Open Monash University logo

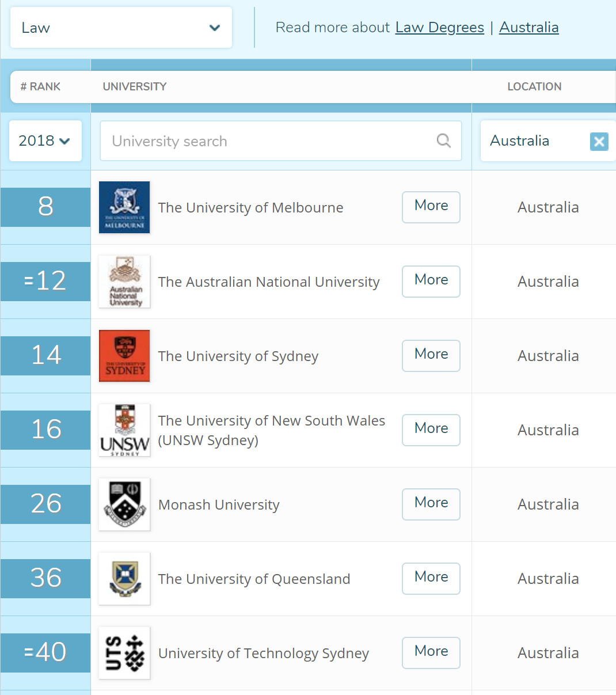pyautogui.click(x=124, y=504)
